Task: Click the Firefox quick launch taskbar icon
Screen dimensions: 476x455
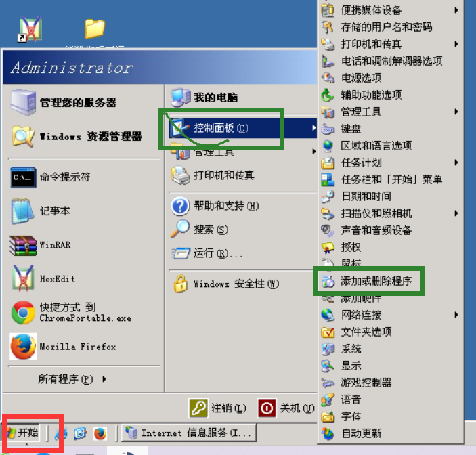Action: (x=100, y=433)
